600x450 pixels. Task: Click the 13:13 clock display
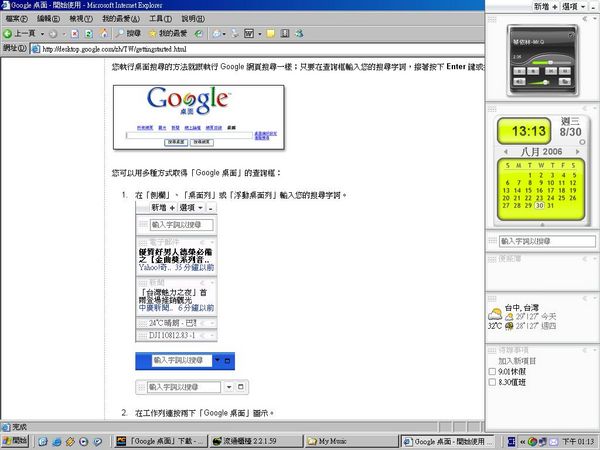coord(524,131)
